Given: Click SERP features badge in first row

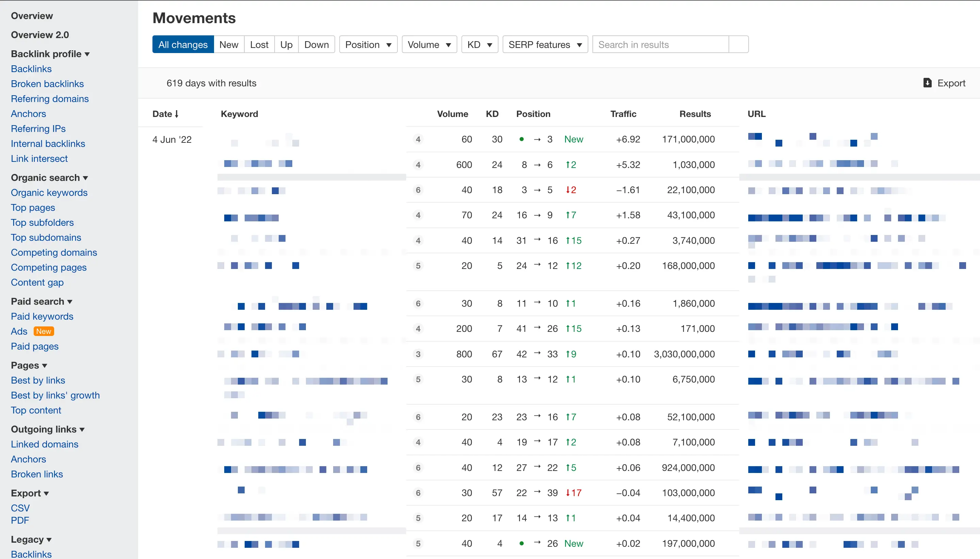Looking at the screenshot, I should [418, 139].
